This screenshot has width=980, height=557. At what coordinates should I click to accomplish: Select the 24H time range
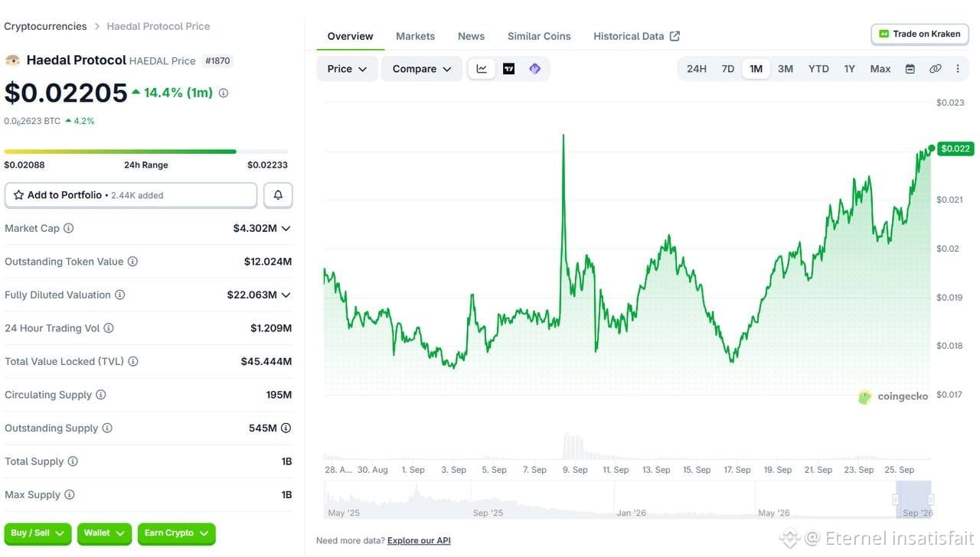pos(696,69)
